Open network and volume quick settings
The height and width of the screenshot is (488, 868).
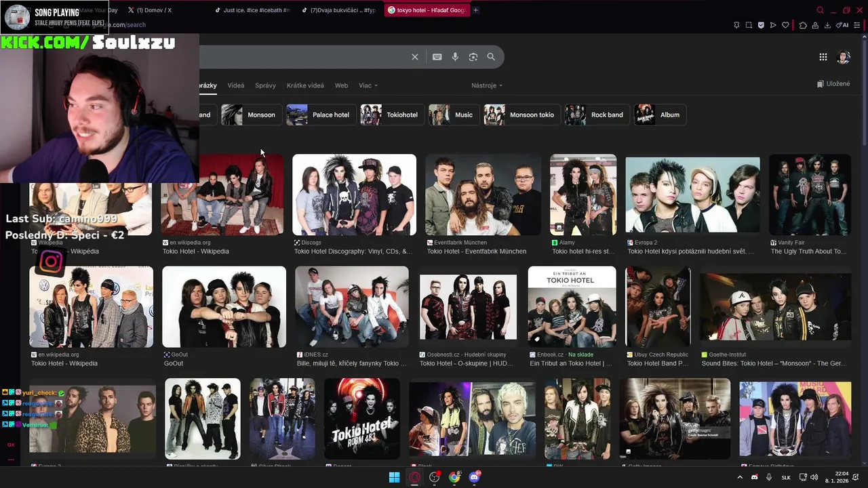tap(808, 477)
